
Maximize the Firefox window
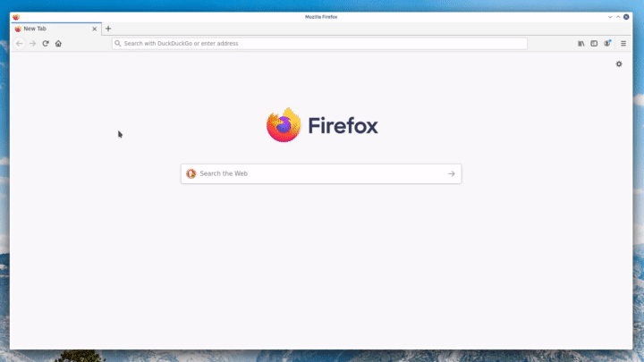pyautogui.click(x=618, y=17)
